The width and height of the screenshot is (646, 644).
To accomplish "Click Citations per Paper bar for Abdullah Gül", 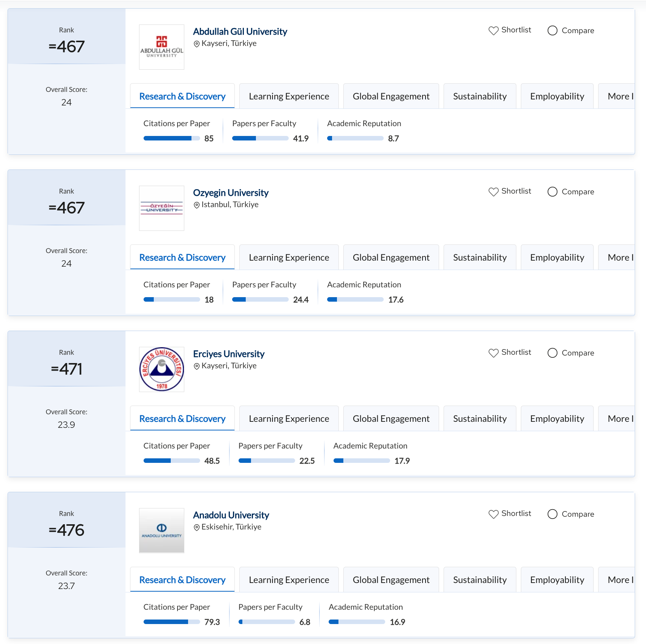I will pos(171,139).
